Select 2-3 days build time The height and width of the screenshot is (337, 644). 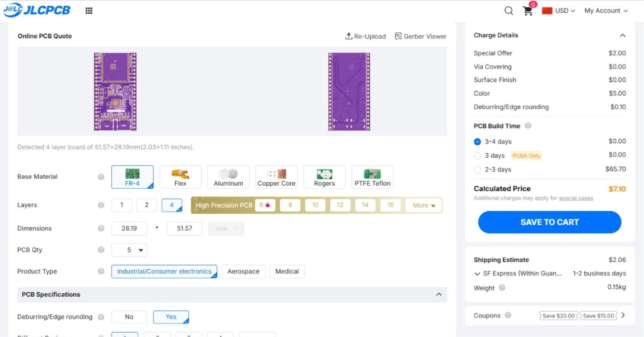coord(477,169)
